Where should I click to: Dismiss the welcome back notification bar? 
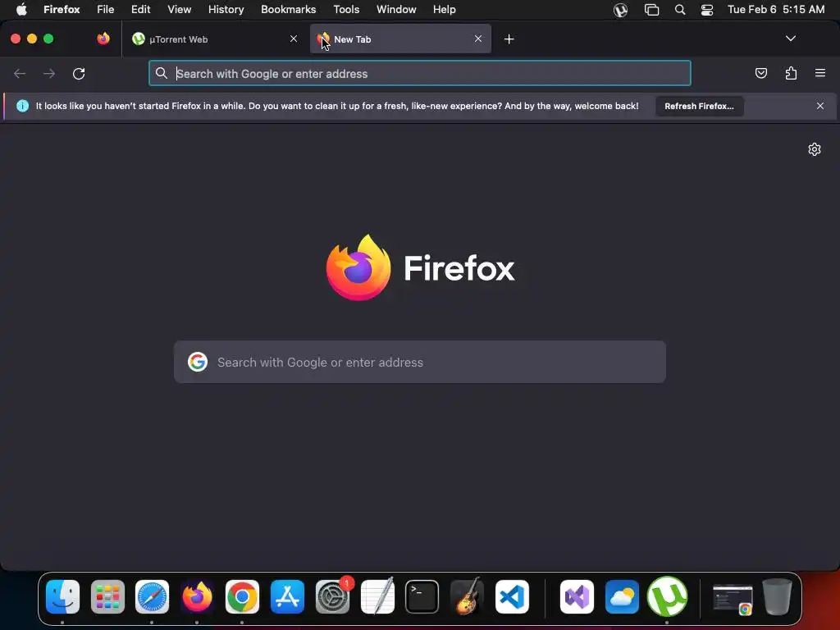[820, 106]
